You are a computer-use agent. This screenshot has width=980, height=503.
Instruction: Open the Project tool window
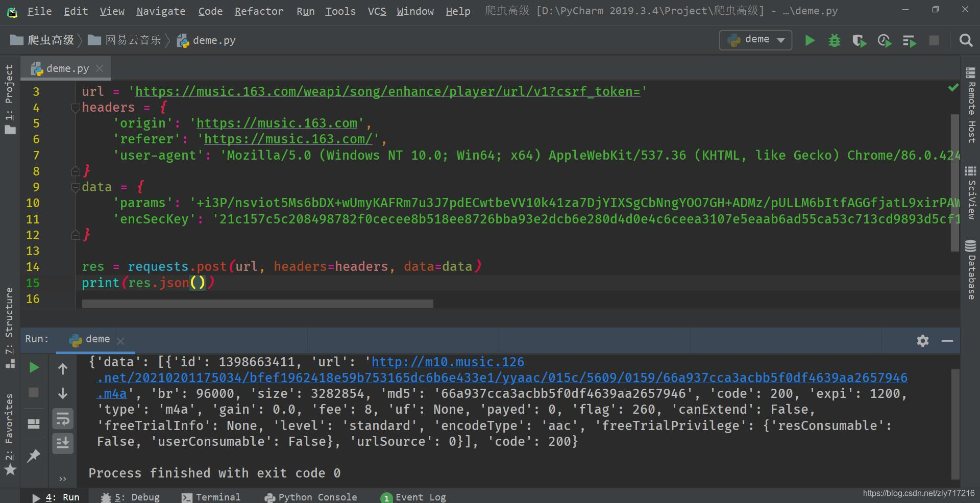click(10, 99)
